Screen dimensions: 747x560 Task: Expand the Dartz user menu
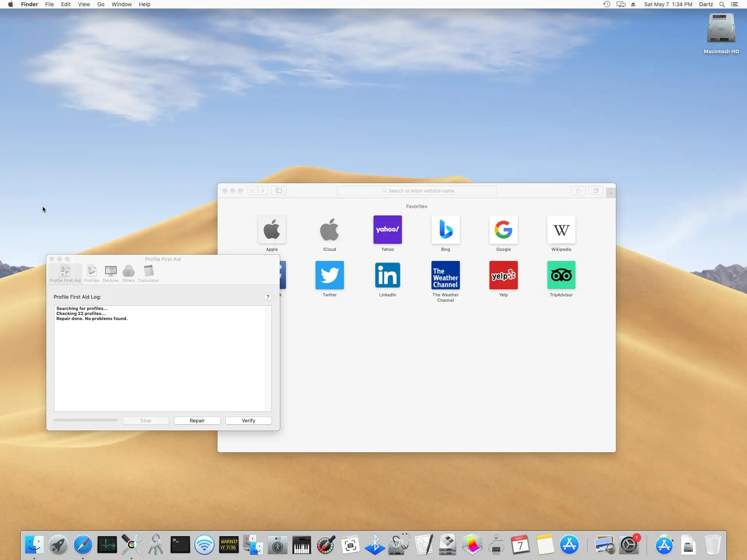point(705,4)
